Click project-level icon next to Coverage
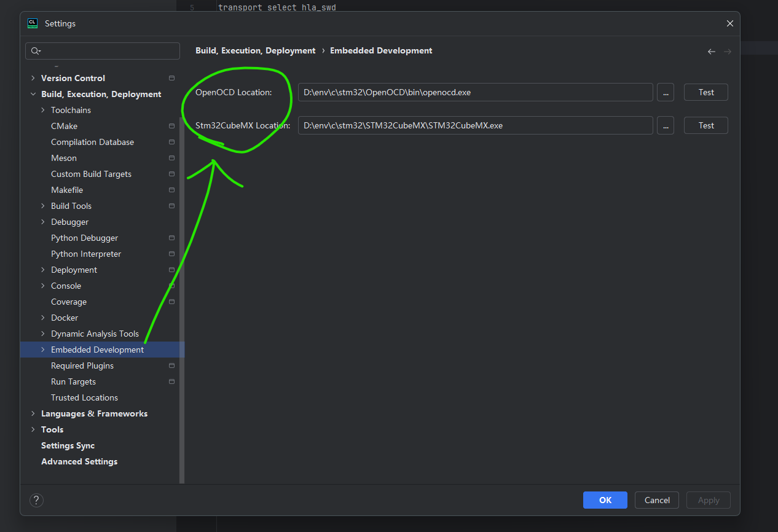Image resolution: width=778 pixels, height=532 pixels. click(x=171, y=302)
